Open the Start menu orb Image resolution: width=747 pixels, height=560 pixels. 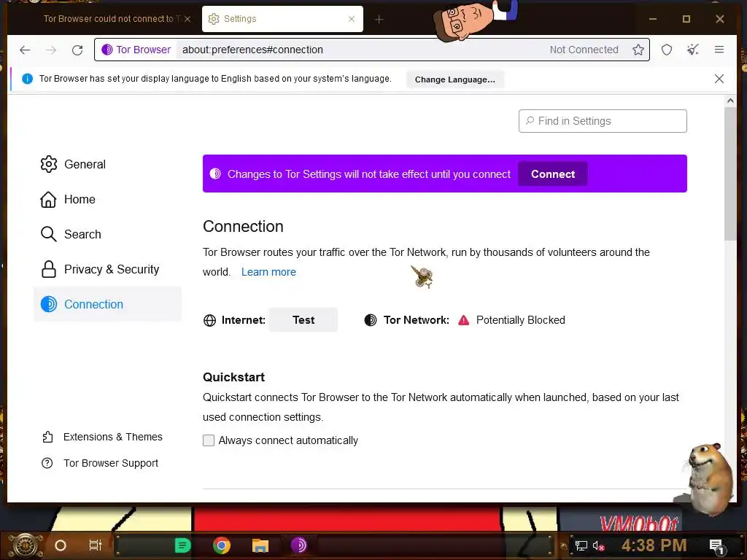pos(26,545)
